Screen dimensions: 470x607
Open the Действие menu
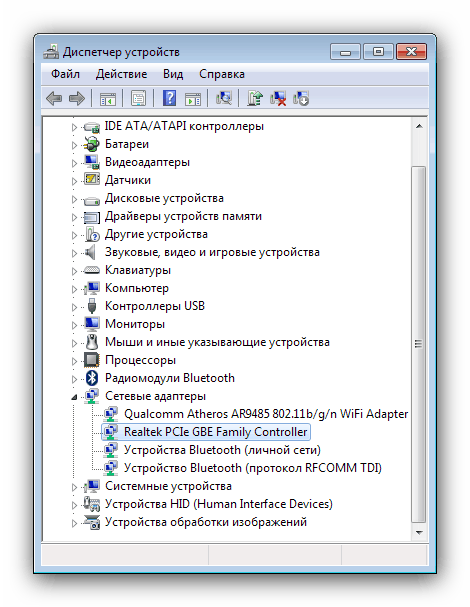pos(121,74)
